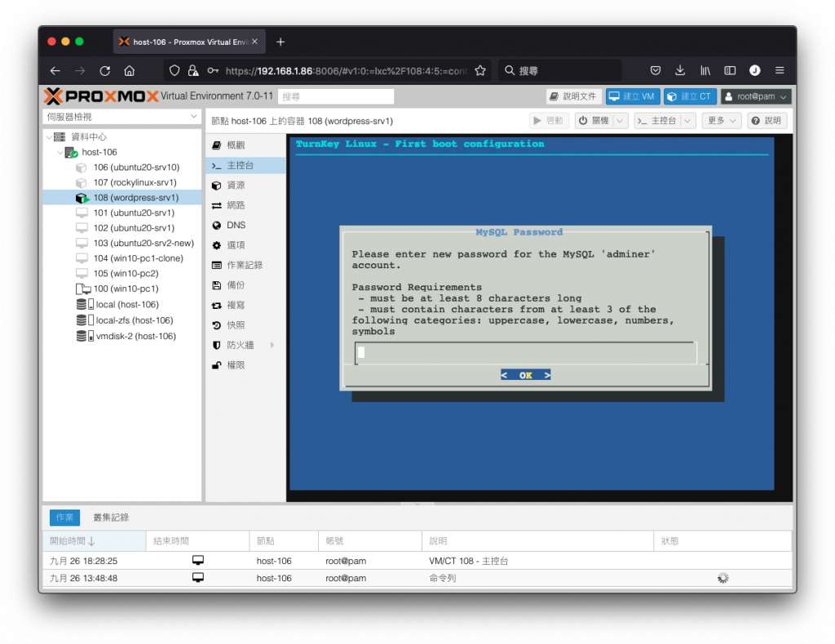The width and height of the screenshot is (835, 644).
Task: Open the 複寫 replication section
Action: (245, 306)
